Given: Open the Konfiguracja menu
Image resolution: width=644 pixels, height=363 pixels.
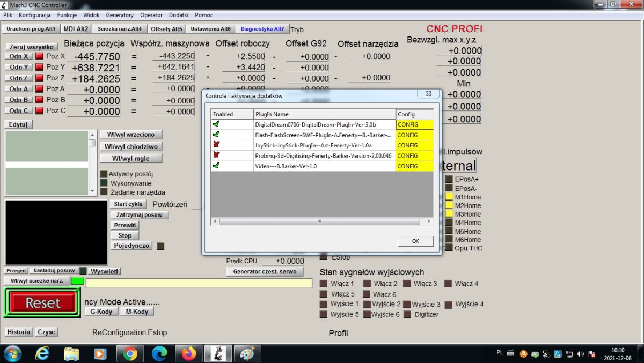Looking at the screenshot, I should pyautogui.click(x=34, y=15).
